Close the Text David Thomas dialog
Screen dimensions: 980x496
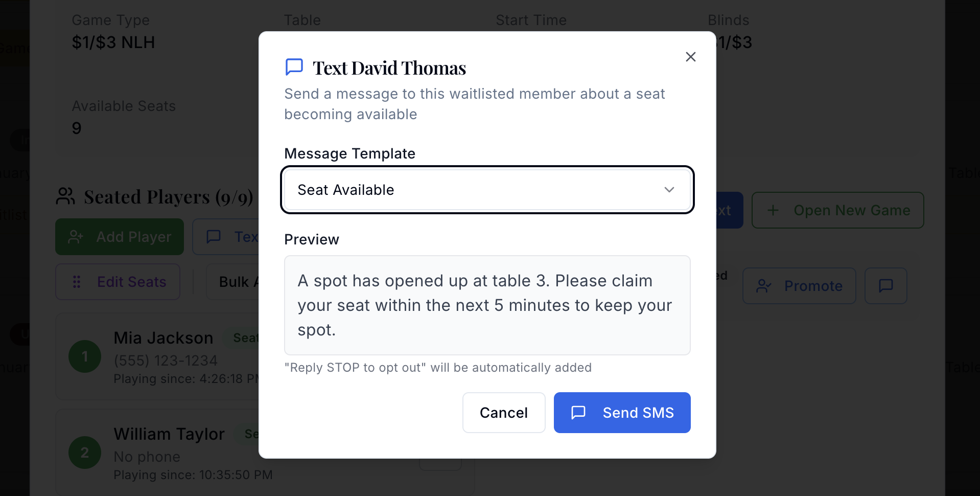click(x=691, y=57)
